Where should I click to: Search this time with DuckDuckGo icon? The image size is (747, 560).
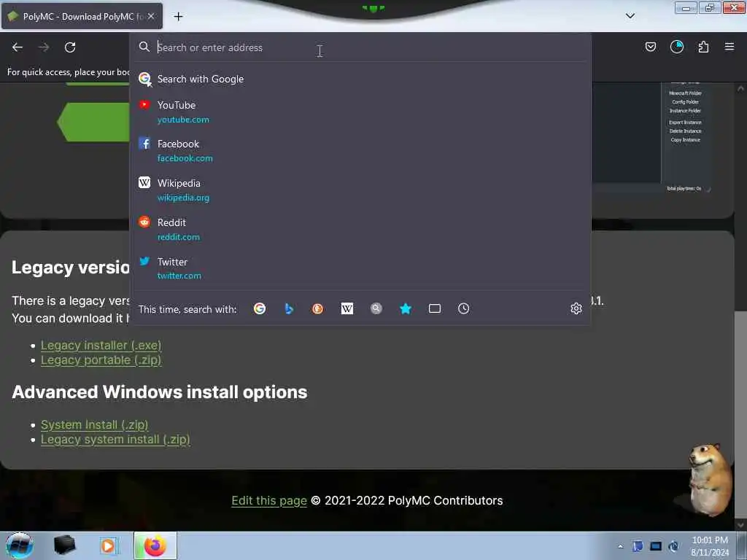(x=318, y=309)
